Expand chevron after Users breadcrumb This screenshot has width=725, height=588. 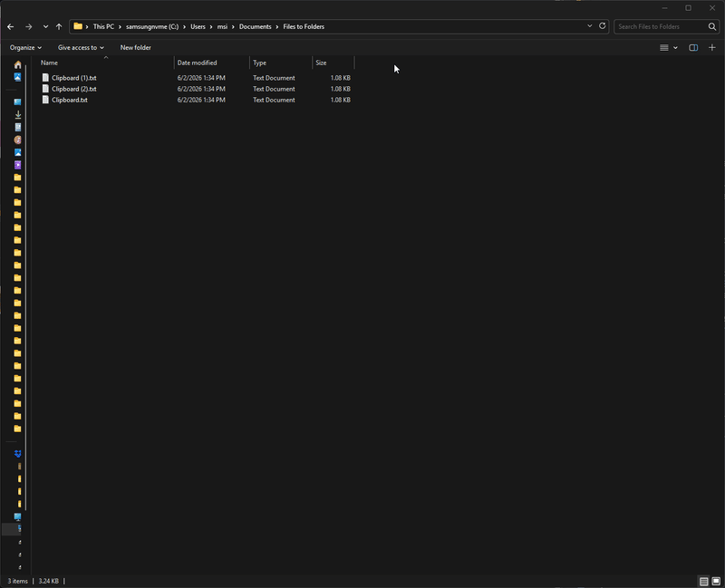211,27
